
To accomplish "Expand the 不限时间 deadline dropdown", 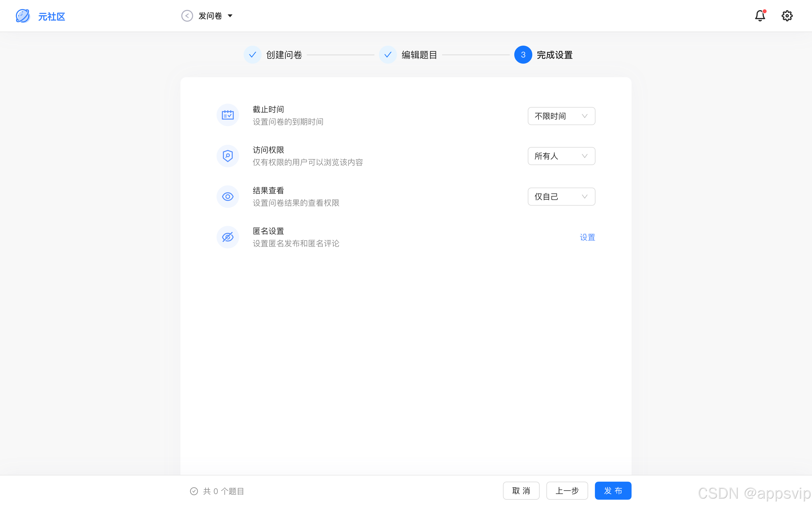I will (561, 116).
